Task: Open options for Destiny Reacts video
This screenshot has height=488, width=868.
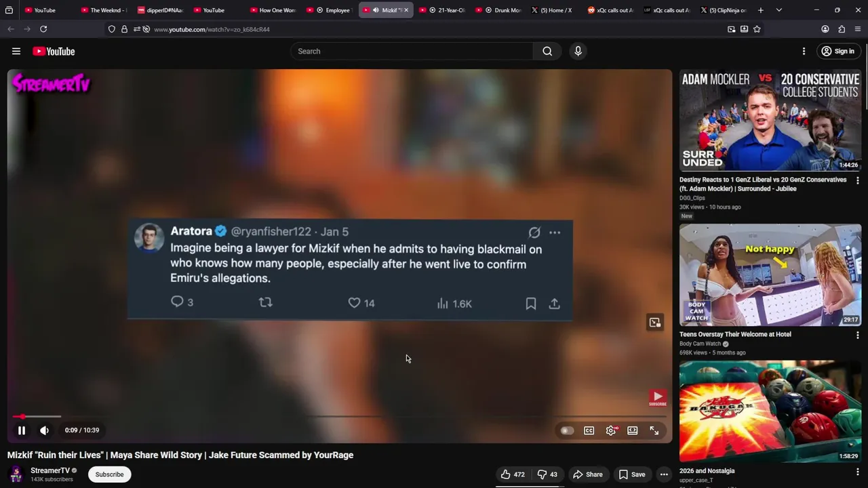Action: tap(857, 181)
